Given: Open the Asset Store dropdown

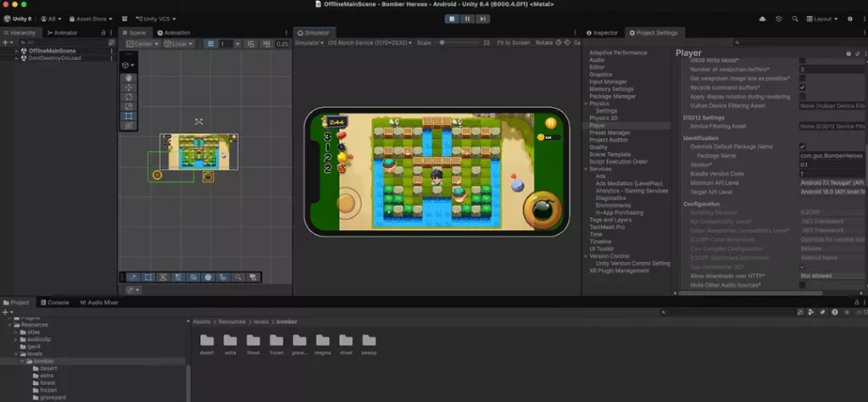Looking at the screenshot, I should tap(90, 19).
